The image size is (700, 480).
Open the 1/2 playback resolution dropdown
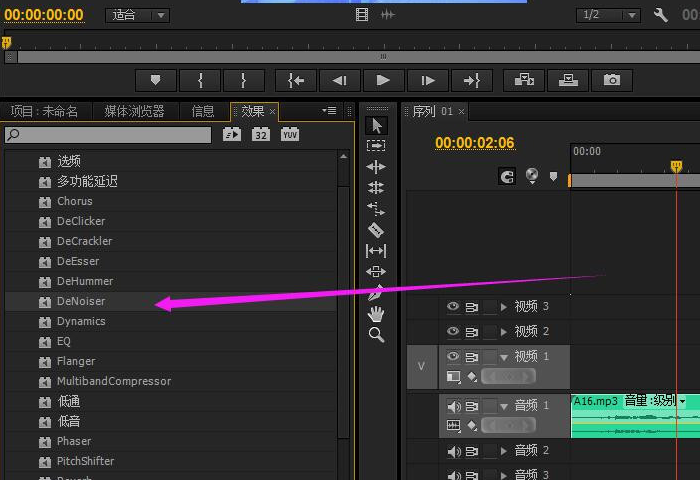click(x=608, y=15)
